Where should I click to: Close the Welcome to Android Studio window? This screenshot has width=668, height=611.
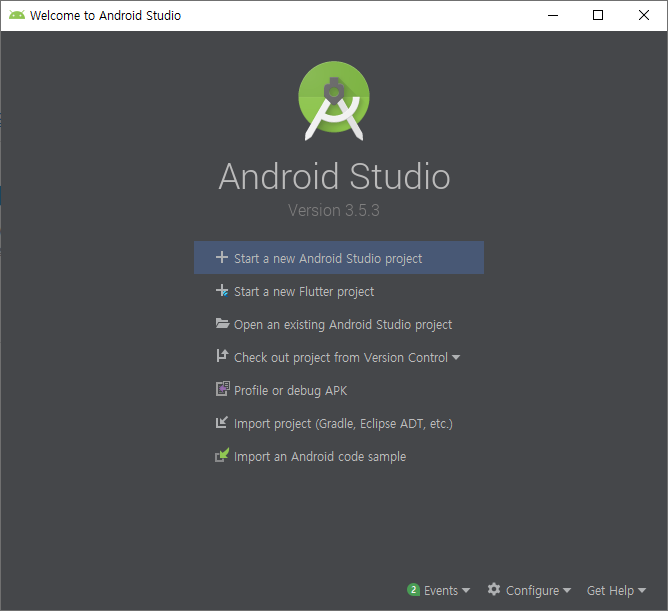pos(644,15)
